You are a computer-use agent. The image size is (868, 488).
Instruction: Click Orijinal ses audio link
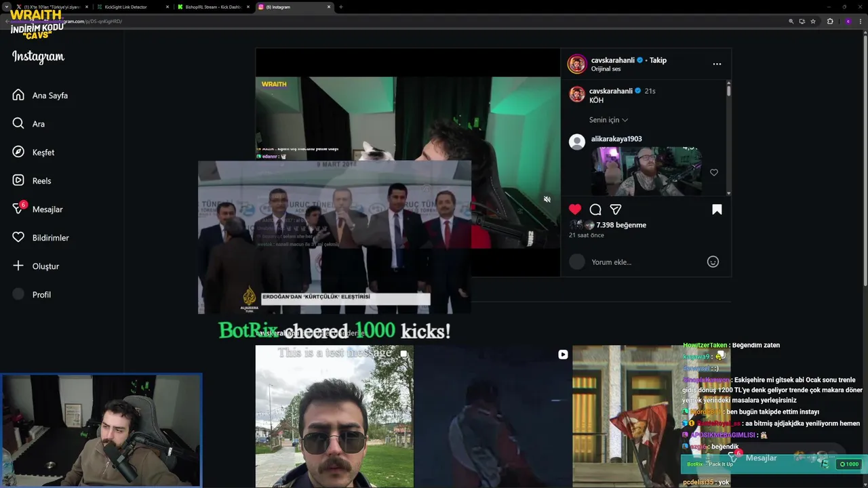606,69
